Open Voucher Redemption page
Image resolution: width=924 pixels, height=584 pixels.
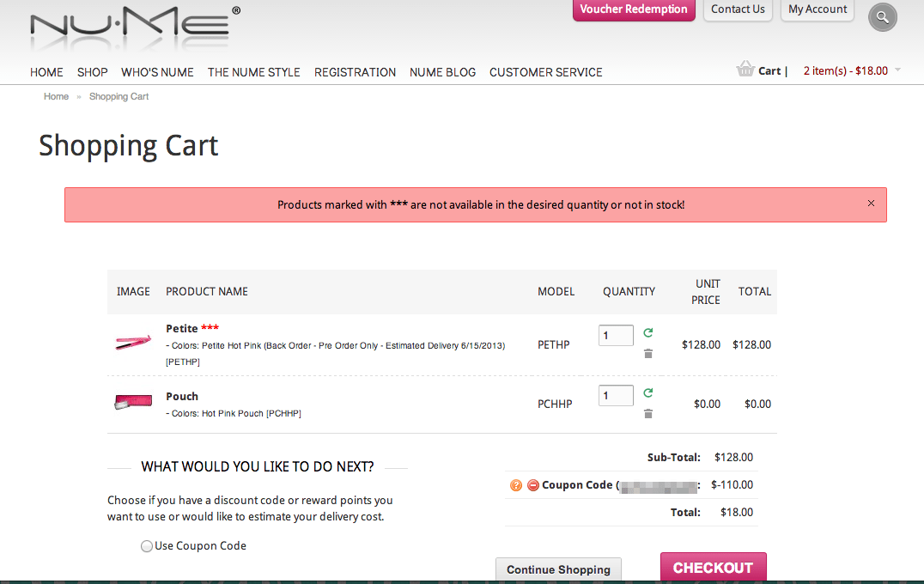[x=633, y=9]
